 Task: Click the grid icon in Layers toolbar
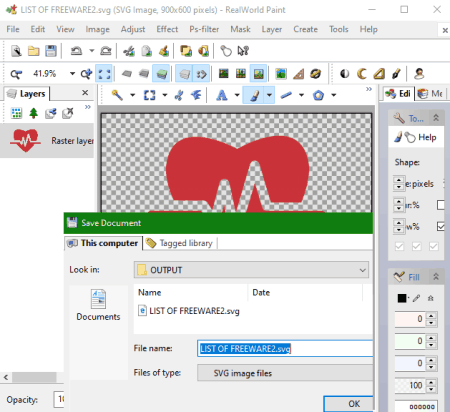(16, 113)
